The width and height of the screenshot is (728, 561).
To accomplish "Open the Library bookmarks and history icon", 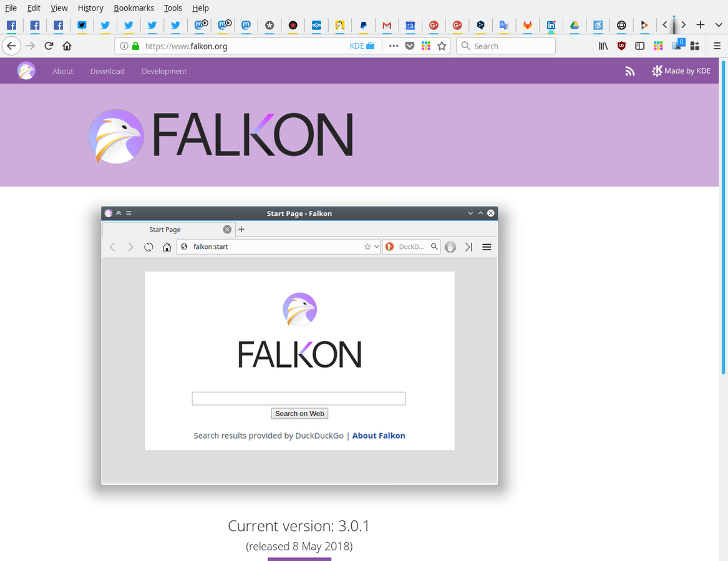I will coord(603,46).
